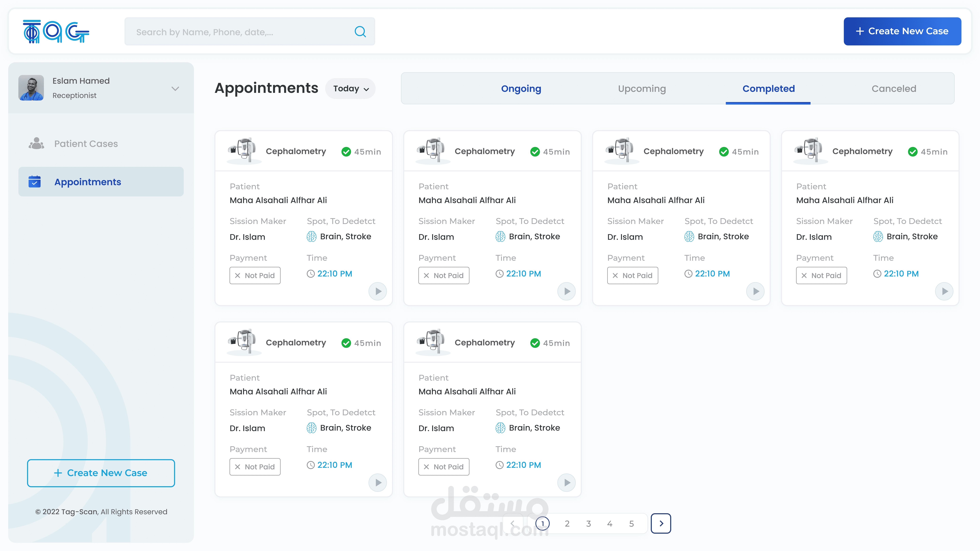Click the search magnifier icon

pyautogui.click(x=360, y=32)
